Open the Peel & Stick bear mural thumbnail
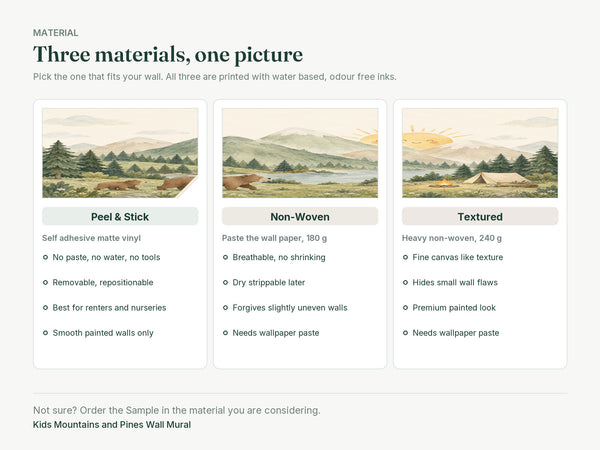600x450 pixels. [x=120, y=153]
